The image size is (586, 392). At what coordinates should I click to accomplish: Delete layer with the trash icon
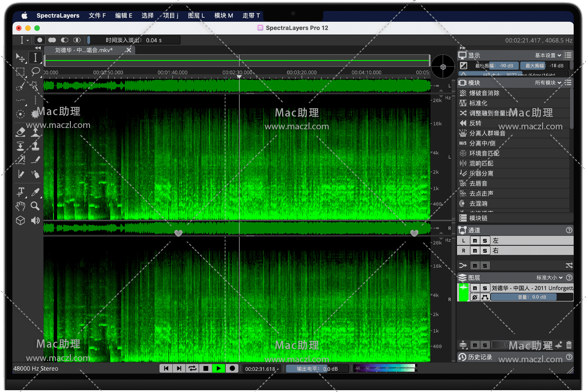pos(569,345)
